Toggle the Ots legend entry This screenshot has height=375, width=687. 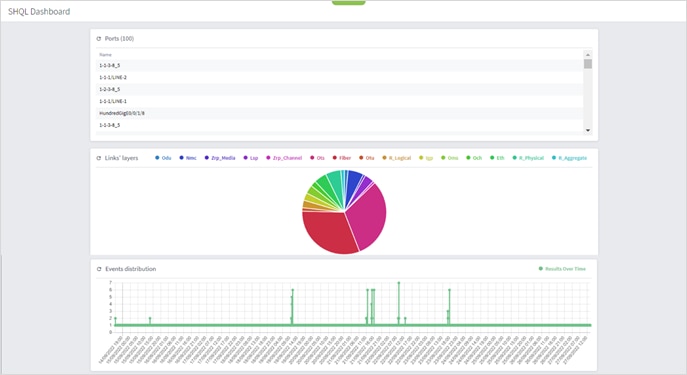pyautogui.click(x=317, y=158)
